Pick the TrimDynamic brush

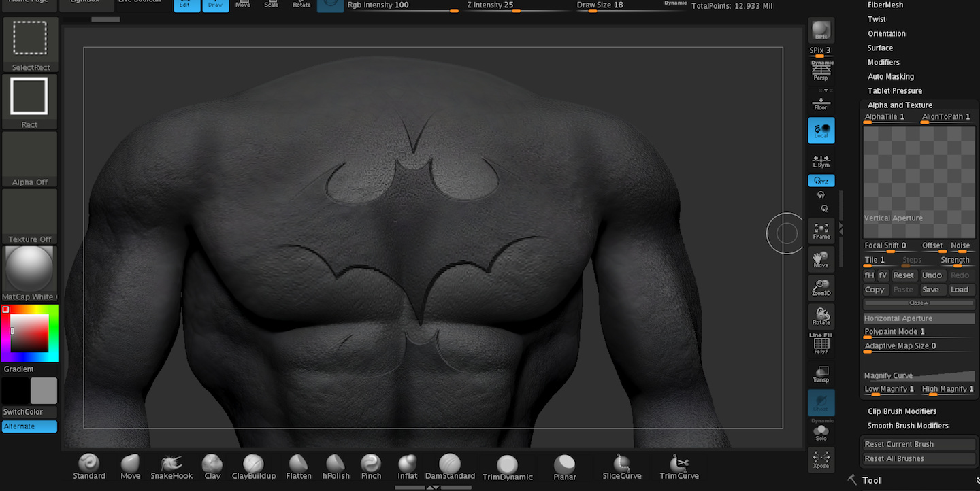click(507, 468)
